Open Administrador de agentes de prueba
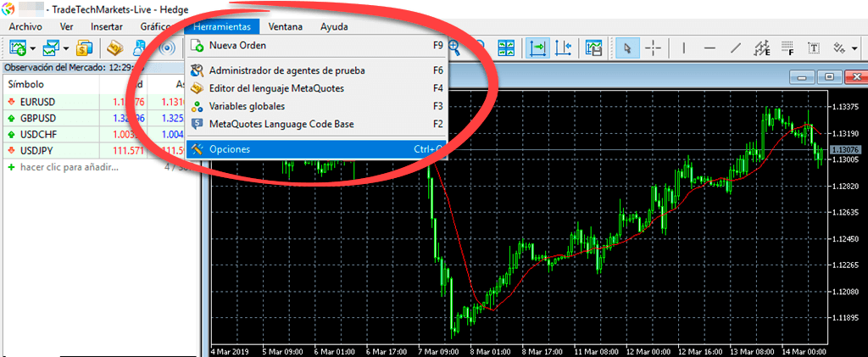Viewport: 868px width, 357px height. coord(316,70)
